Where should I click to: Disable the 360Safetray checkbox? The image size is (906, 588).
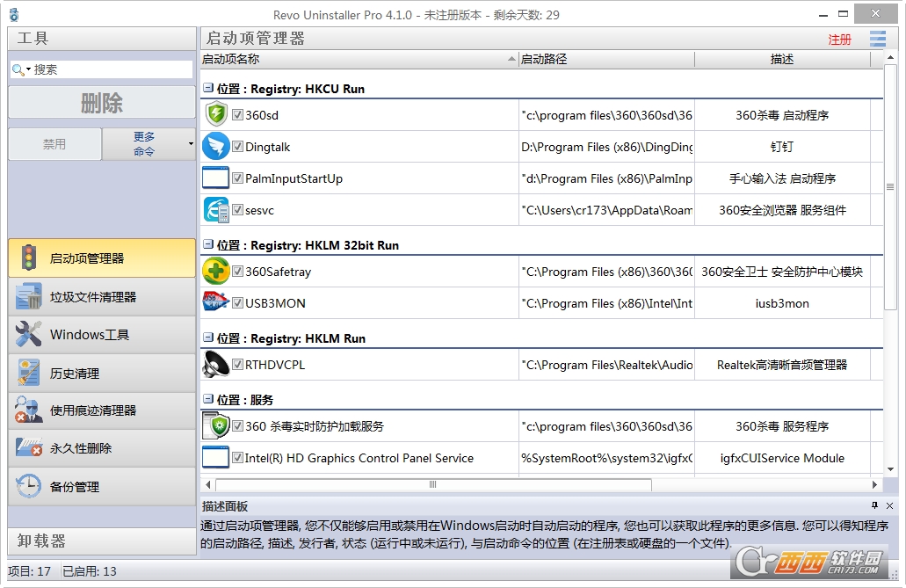(237, 272)
